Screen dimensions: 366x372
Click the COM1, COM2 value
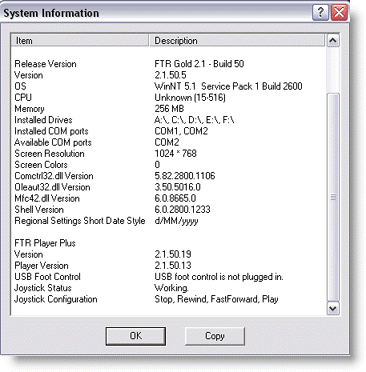tap(181, 131)
